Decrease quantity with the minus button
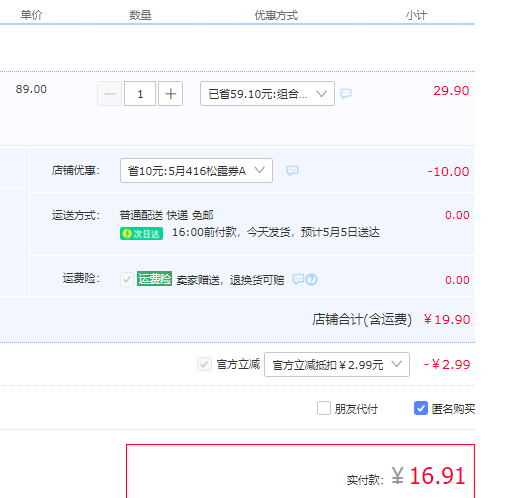The image size is (506, 498). pos(109,94)
